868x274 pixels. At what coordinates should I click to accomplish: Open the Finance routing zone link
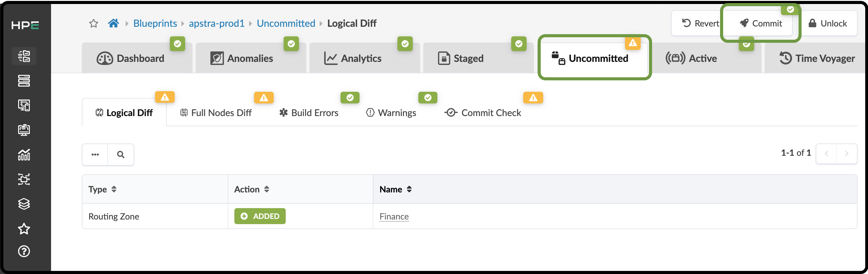pos(394,216)
